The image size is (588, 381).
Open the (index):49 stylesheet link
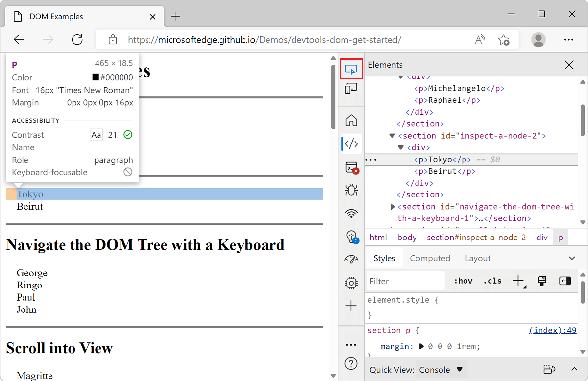tap(553, 330)
